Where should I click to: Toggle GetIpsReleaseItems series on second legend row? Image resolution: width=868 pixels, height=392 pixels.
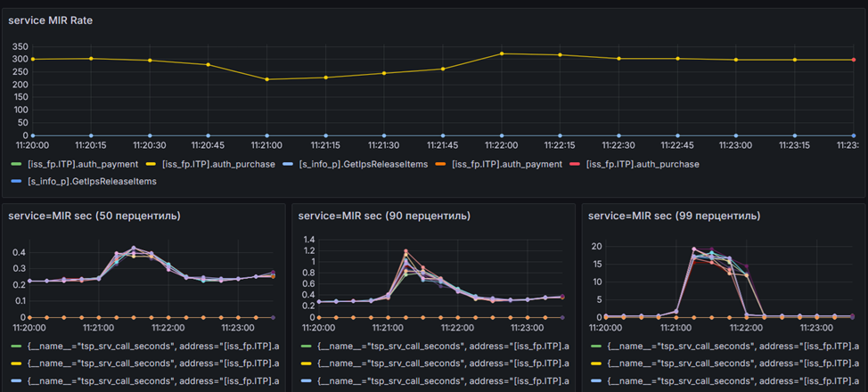[92, 181]
